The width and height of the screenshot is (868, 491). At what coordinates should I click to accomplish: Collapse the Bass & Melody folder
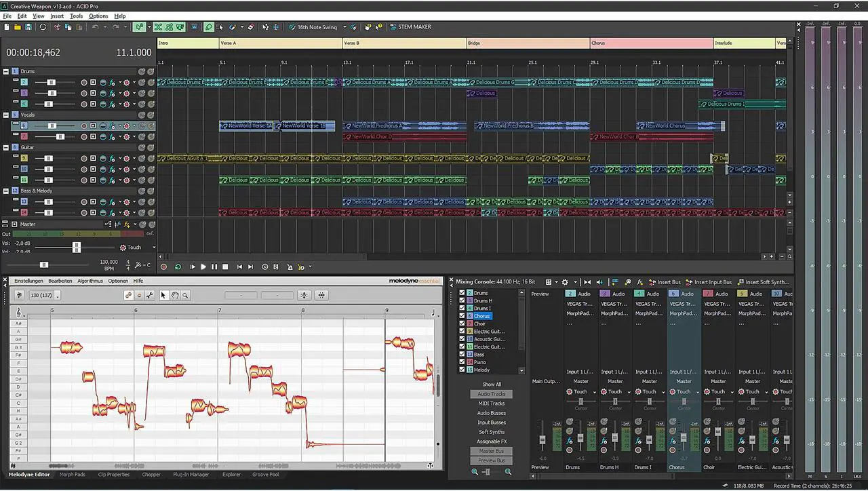point(6,191)
